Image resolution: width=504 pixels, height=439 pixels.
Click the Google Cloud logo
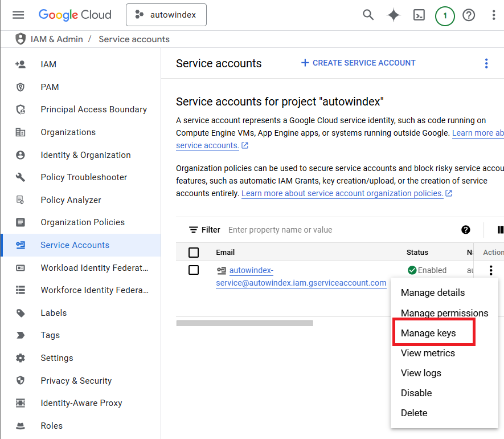(75, 15)
